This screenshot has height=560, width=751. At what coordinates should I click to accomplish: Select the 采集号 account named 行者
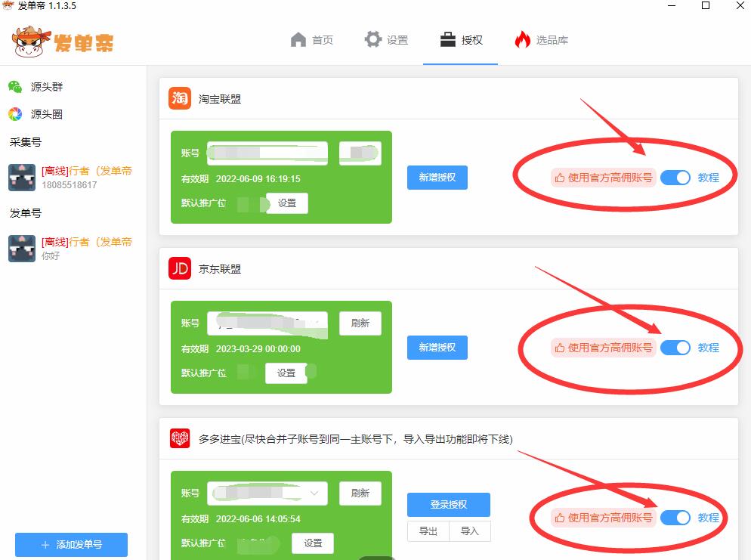pos(72,178)
